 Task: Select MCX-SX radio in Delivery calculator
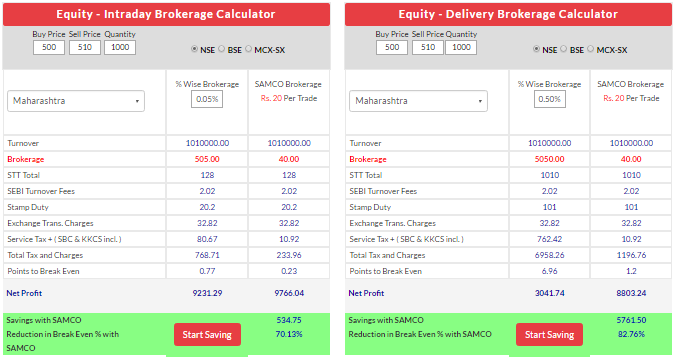coord(591,49)
